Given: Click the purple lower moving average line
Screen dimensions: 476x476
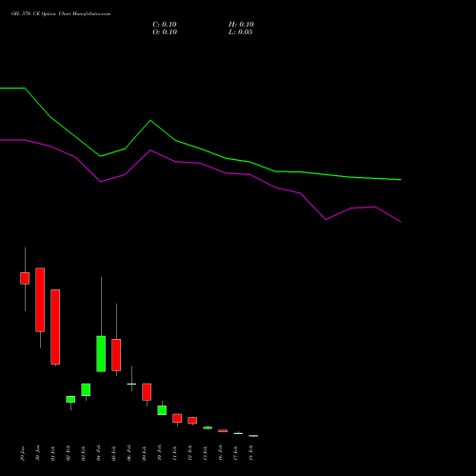Looking at the screenshot, I should click(201, 163).
